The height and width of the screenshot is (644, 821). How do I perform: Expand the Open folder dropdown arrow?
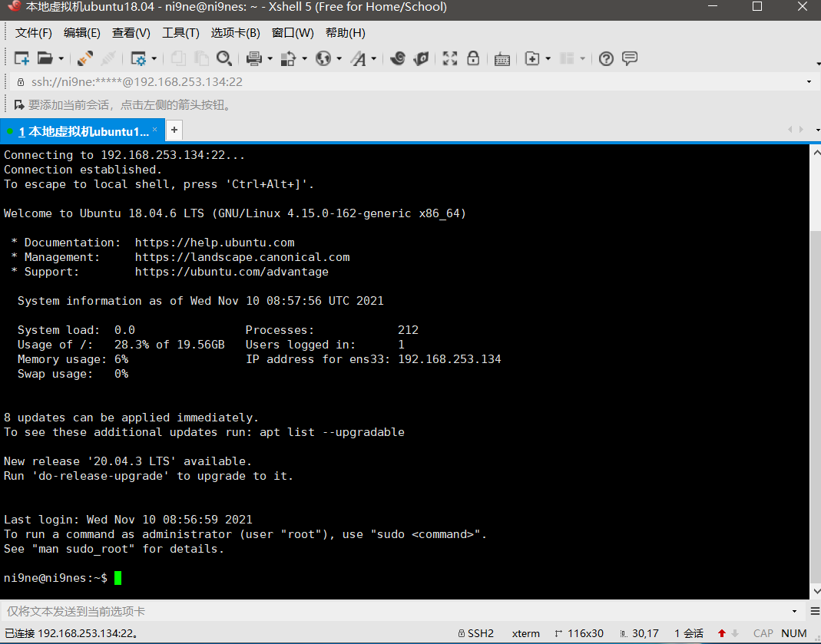tap(61, 59)
